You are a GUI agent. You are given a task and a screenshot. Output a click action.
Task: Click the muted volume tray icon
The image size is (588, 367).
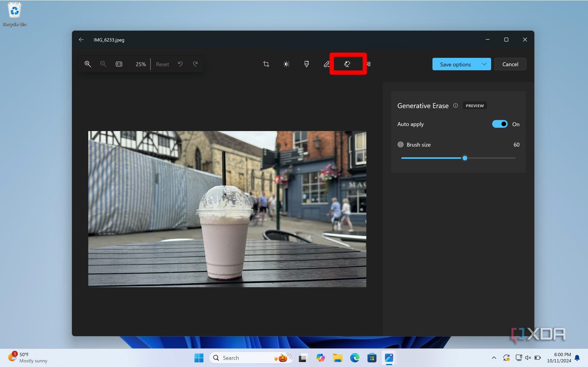pyautogui.click(x=528, y=358)
